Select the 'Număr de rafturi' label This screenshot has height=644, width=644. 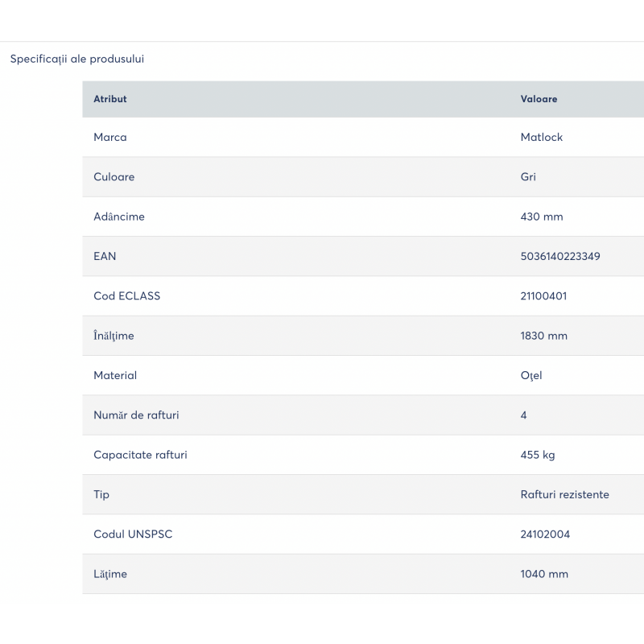[x=136, y=415]
